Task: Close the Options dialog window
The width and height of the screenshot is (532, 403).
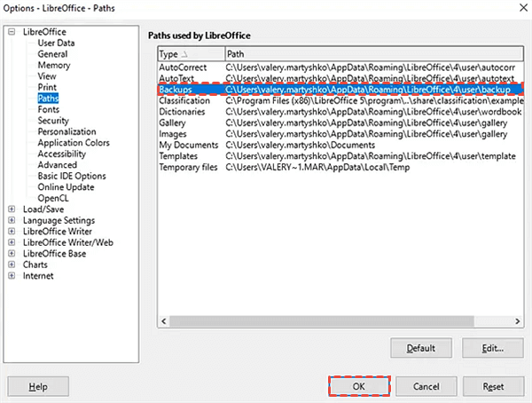Action: point(523,7)
